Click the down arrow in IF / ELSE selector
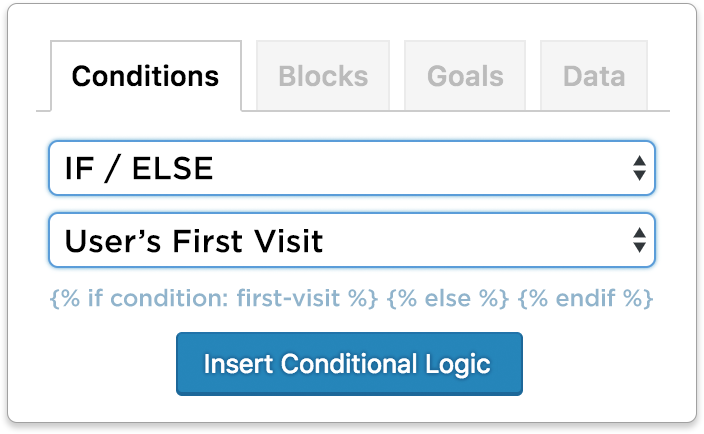 [639, 175]
